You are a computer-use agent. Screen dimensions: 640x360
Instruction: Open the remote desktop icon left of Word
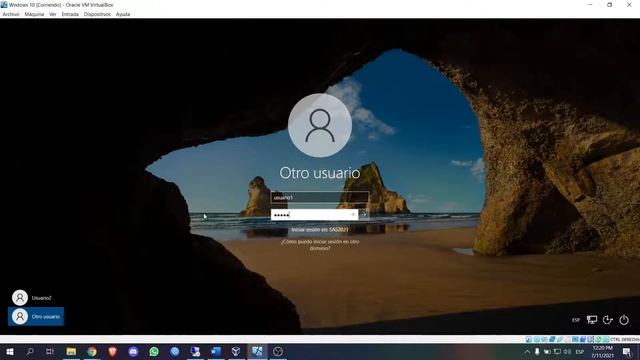click(x=195, y=351)
